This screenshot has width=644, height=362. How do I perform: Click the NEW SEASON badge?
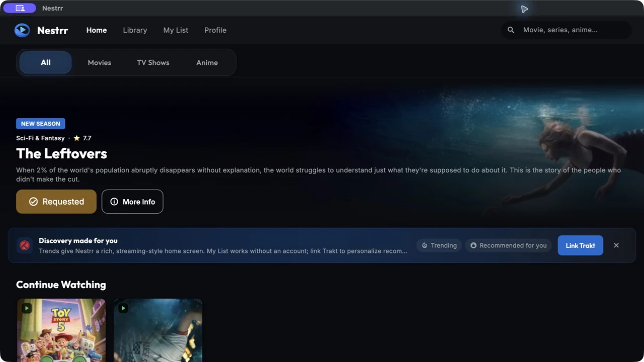40,124
